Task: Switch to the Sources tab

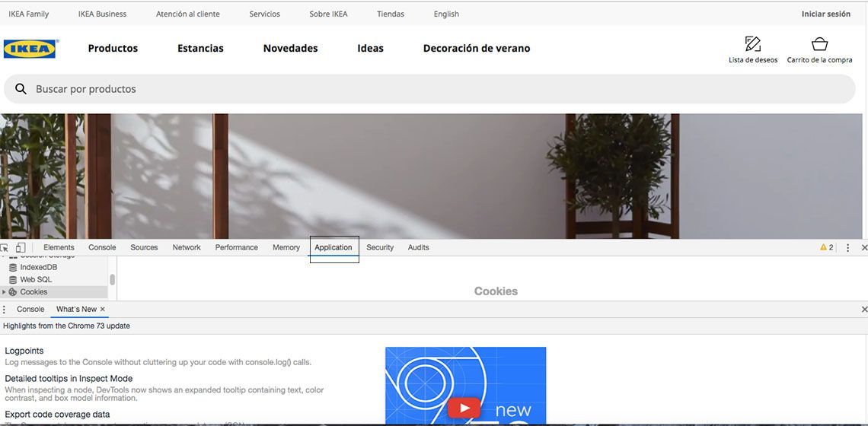Action: pyautogui.click(x=144, y=247)
